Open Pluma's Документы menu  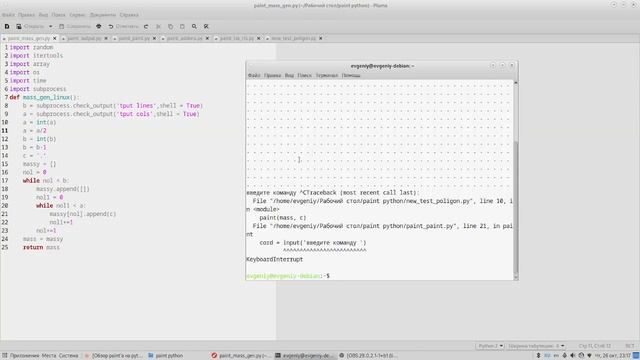coord(102,15)
